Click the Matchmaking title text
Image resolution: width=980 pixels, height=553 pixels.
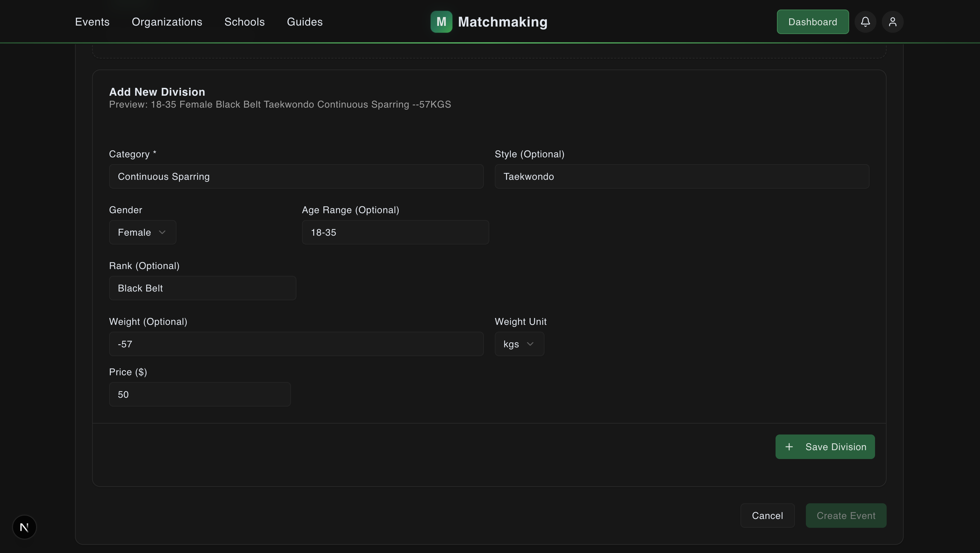click(503, 22)
